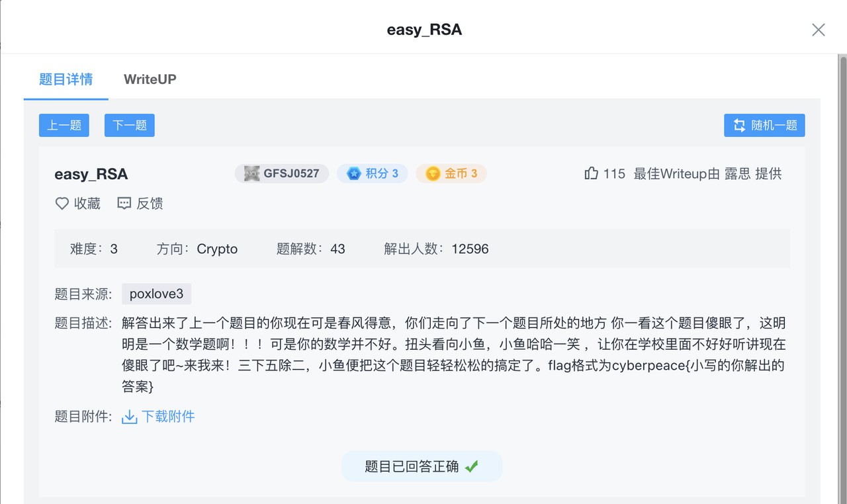847x504 pixels.
Task: Click the green checkmark on the answered banner
Action: (471, 466)
